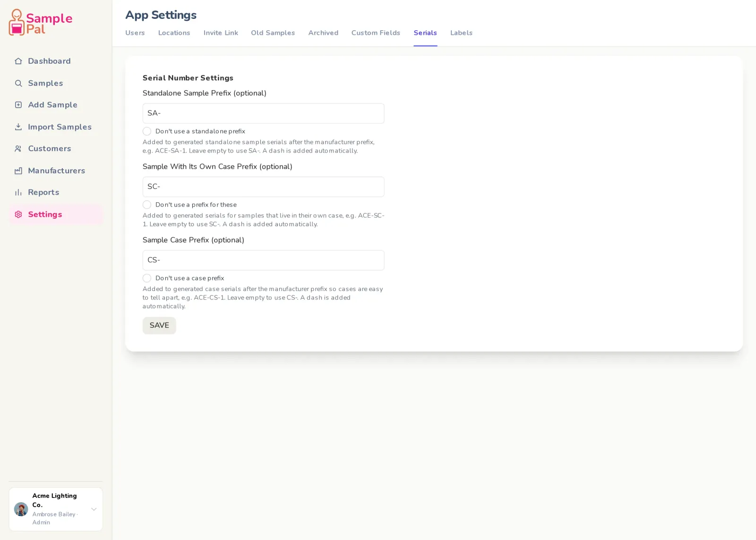This screenshot has width=756, height=540.
Task: Click the Manufacturers factory icon
Action: 18,171
